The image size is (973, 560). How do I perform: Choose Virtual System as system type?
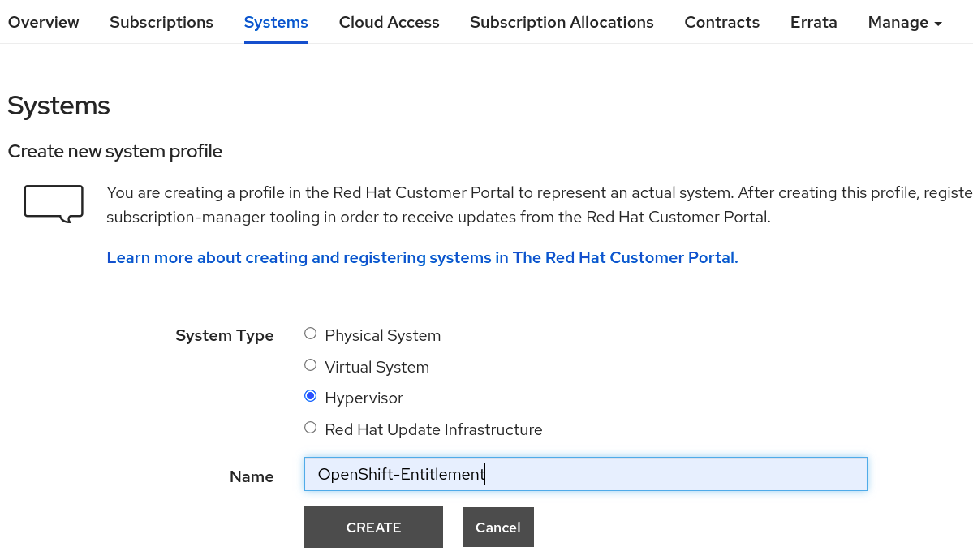click(310, 364)
